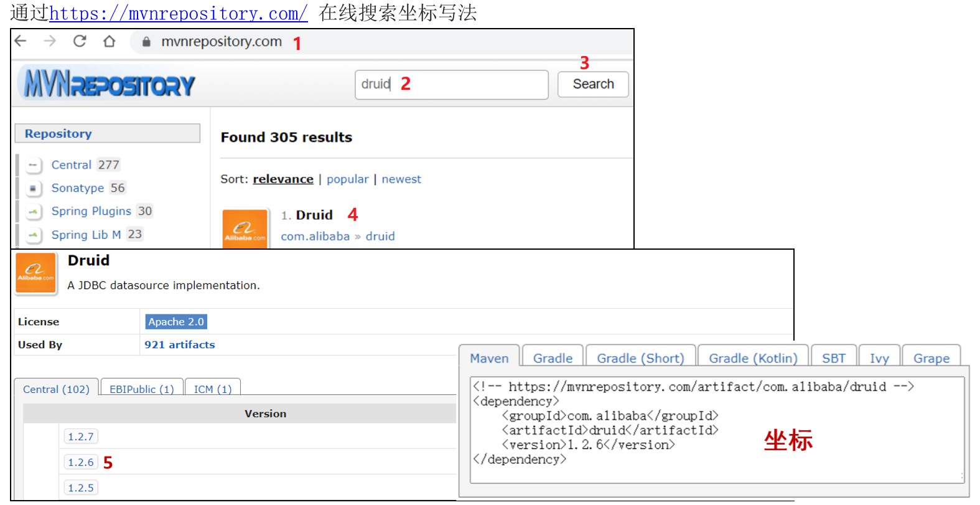Click the Spring Plugins count 30
Image resolution: width=980 pixels, height=505 pixels.
tap(145, 211)
